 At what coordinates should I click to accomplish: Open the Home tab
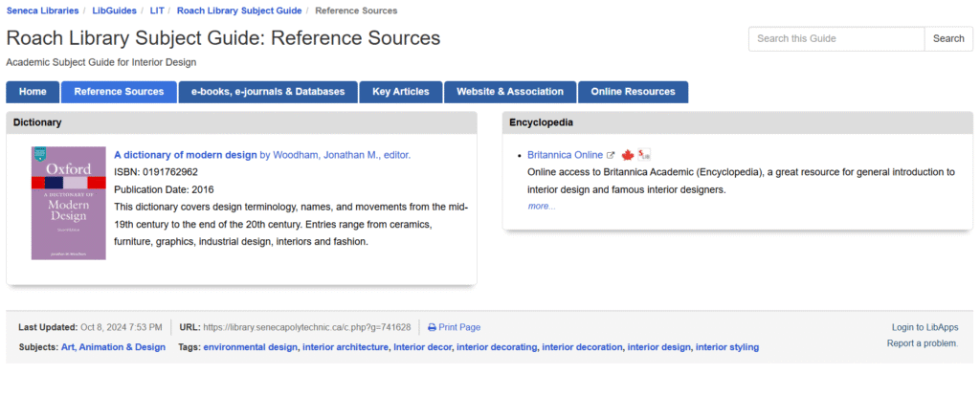coord(33,92)
